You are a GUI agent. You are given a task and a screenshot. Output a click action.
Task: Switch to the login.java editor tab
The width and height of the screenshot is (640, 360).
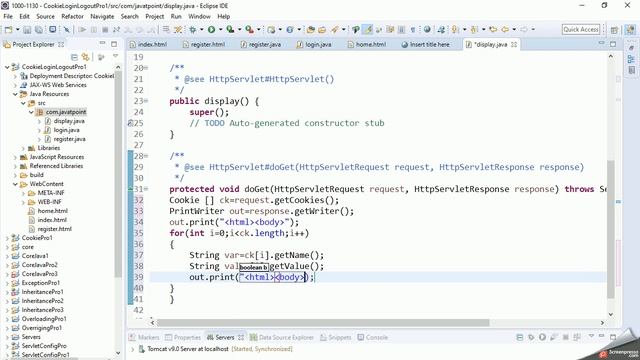pyautogui.click(x=314, y=44)
